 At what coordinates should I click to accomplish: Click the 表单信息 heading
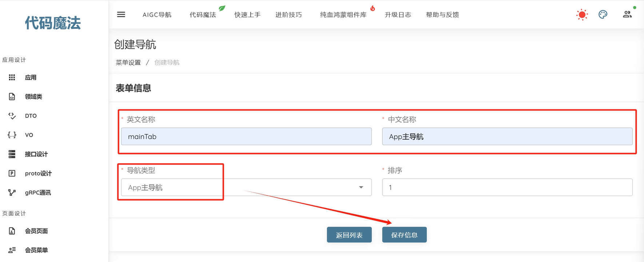133,88
